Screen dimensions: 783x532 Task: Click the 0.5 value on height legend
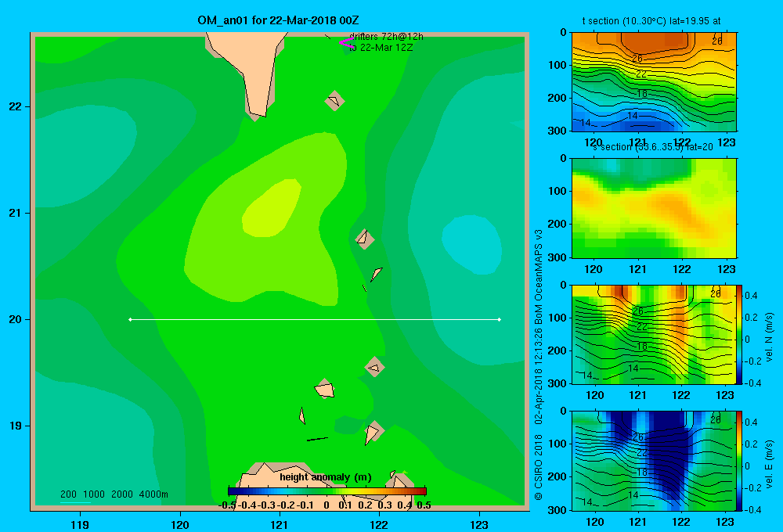(x=424, y=505)
